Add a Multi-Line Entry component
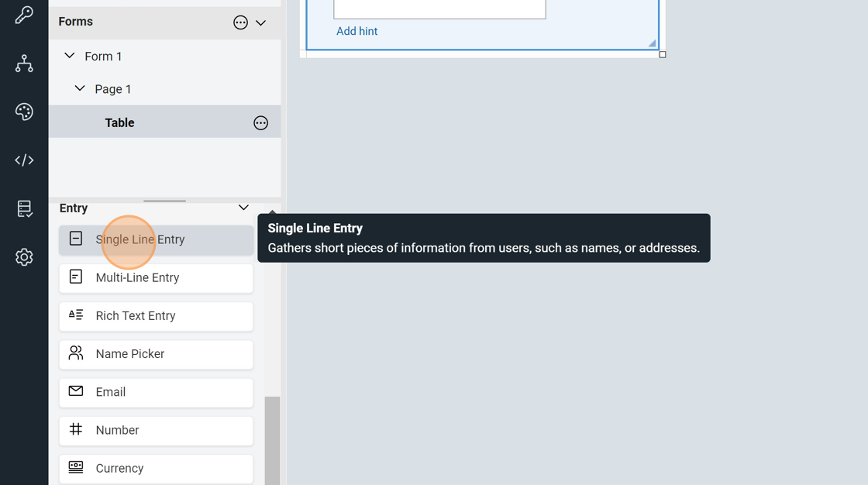Screen dimensions: 868x485 point(156,278)
